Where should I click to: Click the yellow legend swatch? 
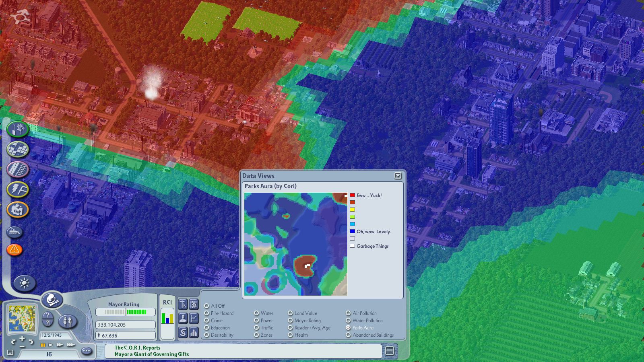pyautogui.click(x=353, y=210)
